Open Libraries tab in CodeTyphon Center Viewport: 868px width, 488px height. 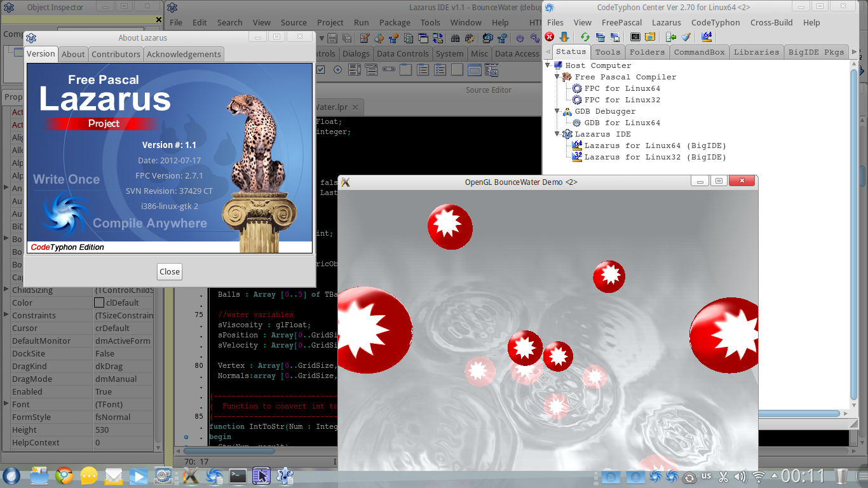click(x=756, y=52)
